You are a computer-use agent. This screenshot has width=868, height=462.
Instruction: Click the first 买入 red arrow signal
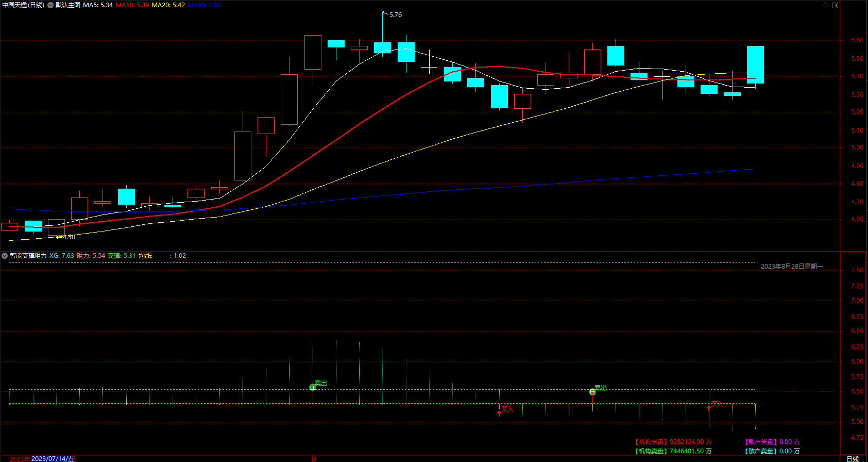tap(499, 412)
